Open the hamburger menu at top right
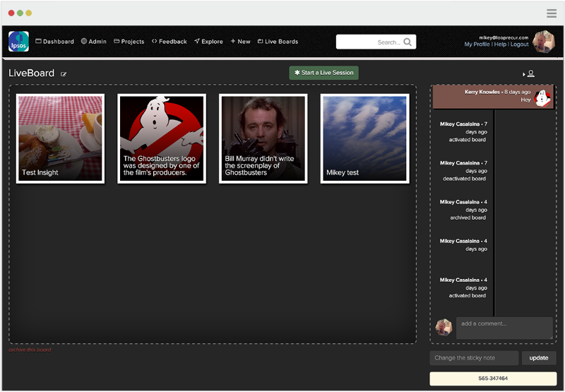The height and width of the screenshot is (392, 565). click(552, 13)
